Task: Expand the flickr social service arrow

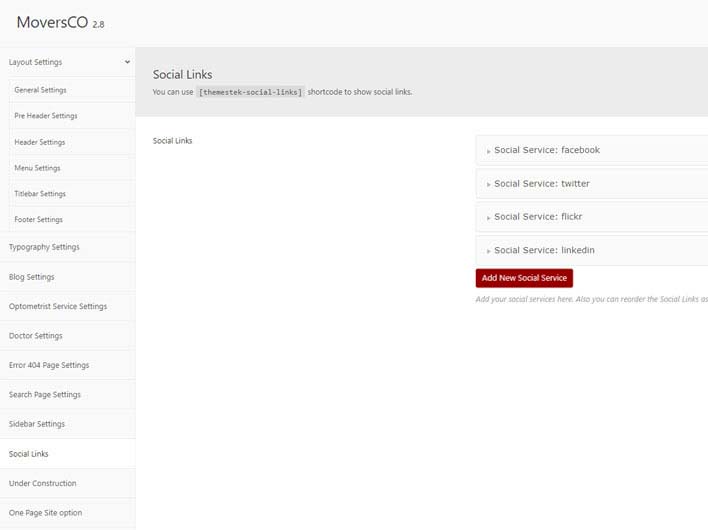Action: pos(488,217)
